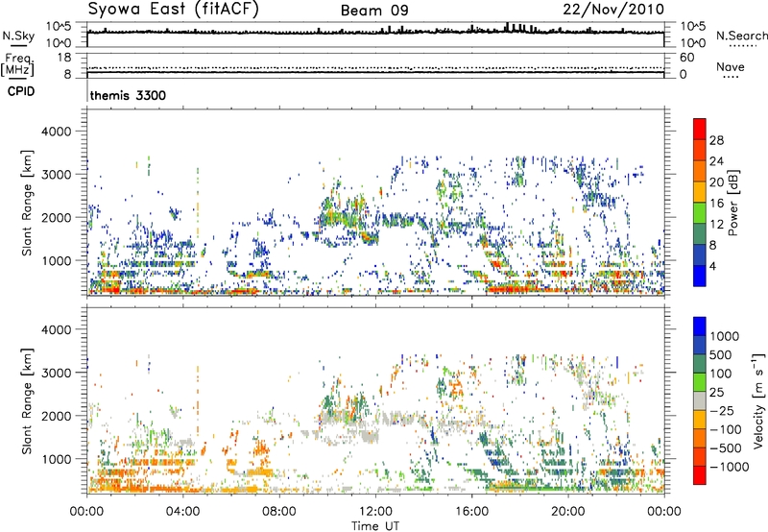Screen dimensions: 768x532
Task: Click the "12:00" time axis tick
Action: click(x=375, y=511)
